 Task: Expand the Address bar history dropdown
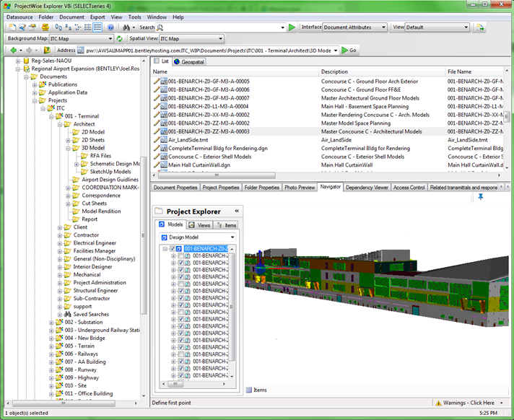pos(336,51)
